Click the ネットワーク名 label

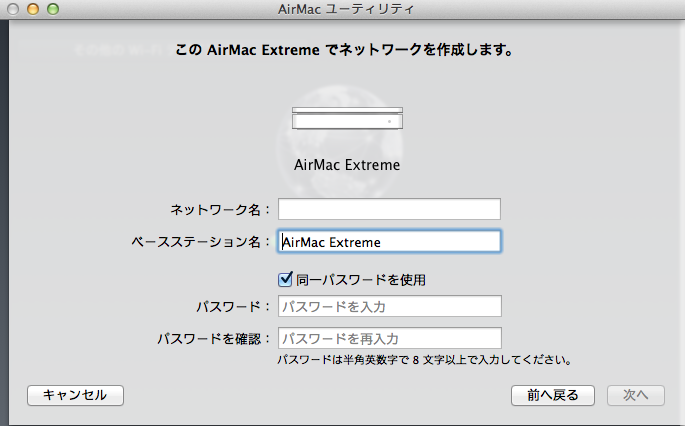click(220, 210)
